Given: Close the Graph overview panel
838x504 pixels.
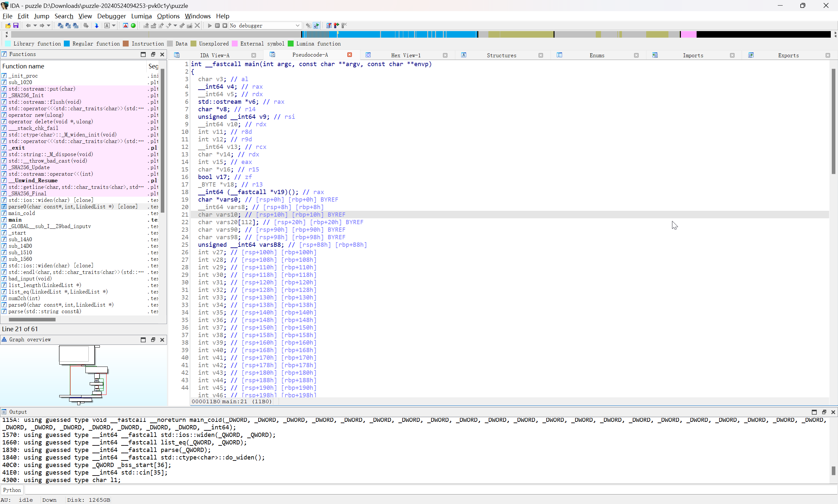Looking at the screenshot, I should click(x=162, y=340).
